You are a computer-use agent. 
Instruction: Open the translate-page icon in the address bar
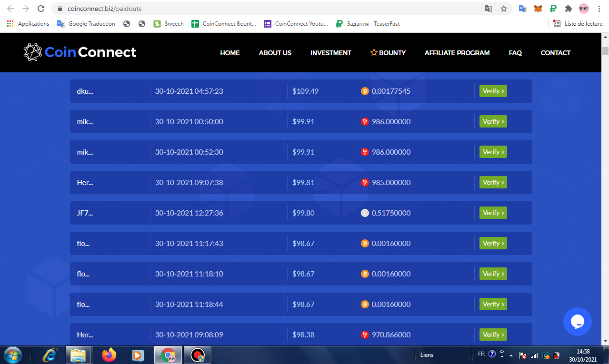click(488, 9)
